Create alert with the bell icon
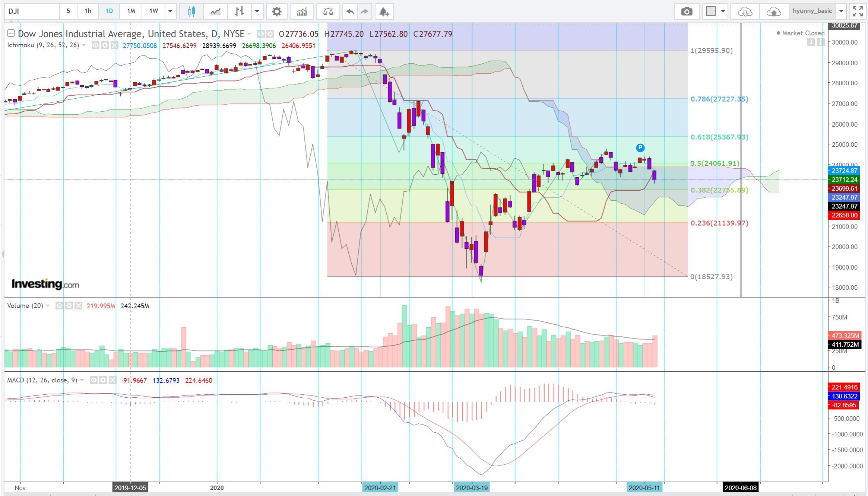The image size is (868, 496). [384, 11]
